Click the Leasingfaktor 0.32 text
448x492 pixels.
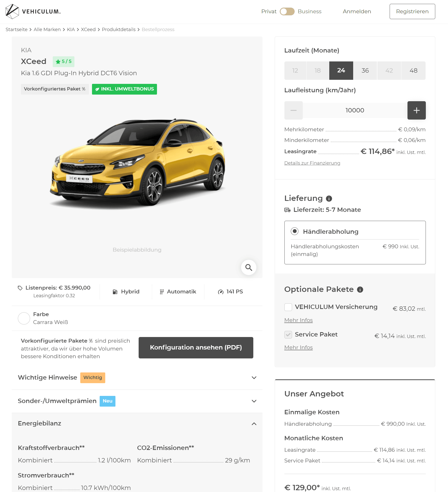(54, 296)
